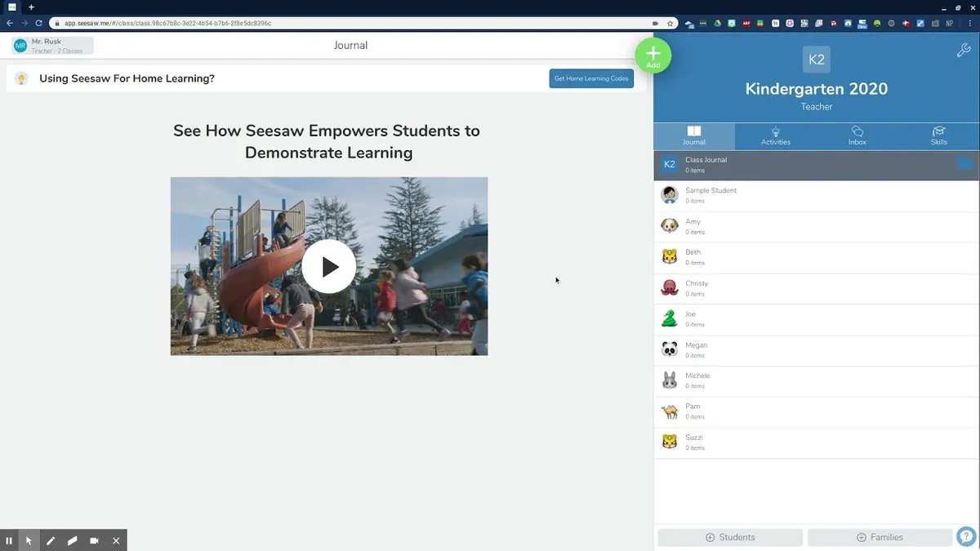Click the green Add button
The width and height of the screenshot is (980, 551).
click(653, 56)
